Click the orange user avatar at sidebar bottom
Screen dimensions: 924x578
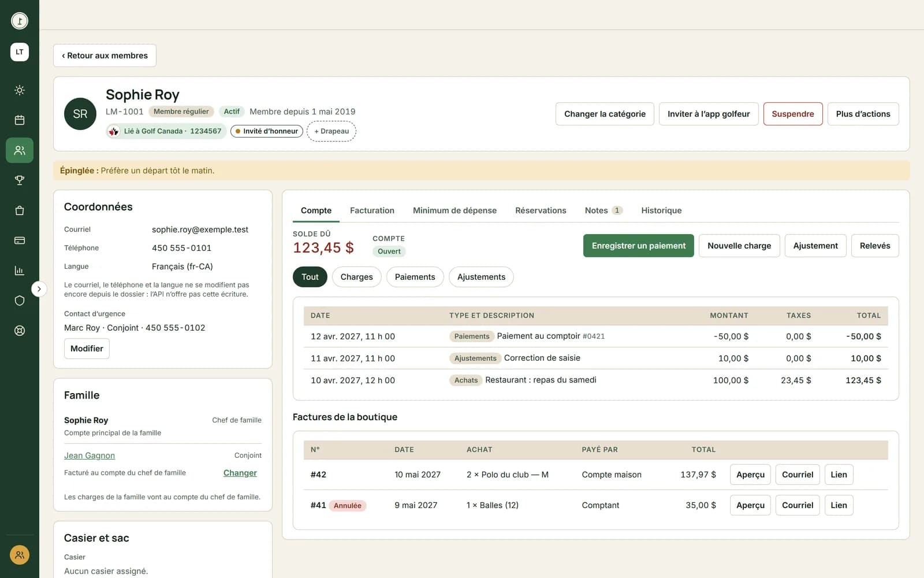coord(20,555)
